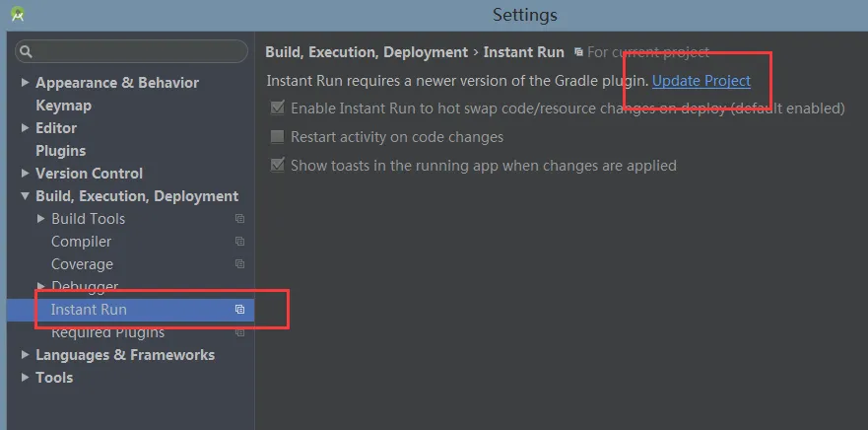Screen dimensions: 868x430
Task: Click project-scope icon beside Compiler
Action: [x=239, y=242]
